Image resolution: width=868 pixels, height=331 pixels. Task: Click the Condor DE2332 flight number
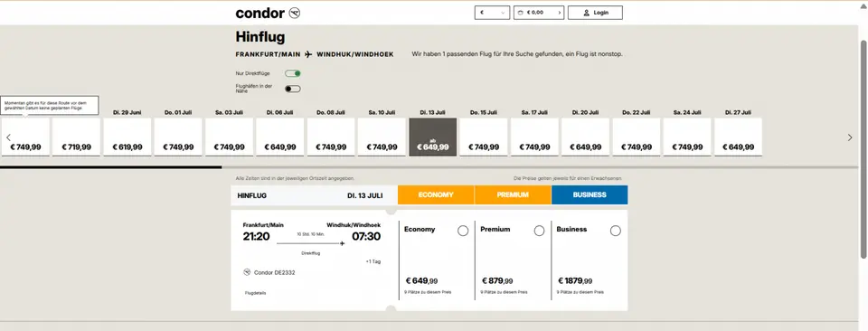pyautogui.click(x=274, y=272)
